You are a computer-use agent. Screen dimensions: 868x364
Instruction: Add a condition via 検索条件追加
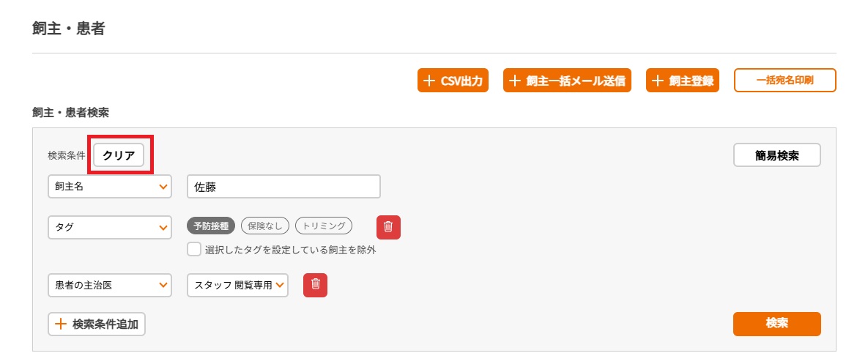(x=97, y=324)
